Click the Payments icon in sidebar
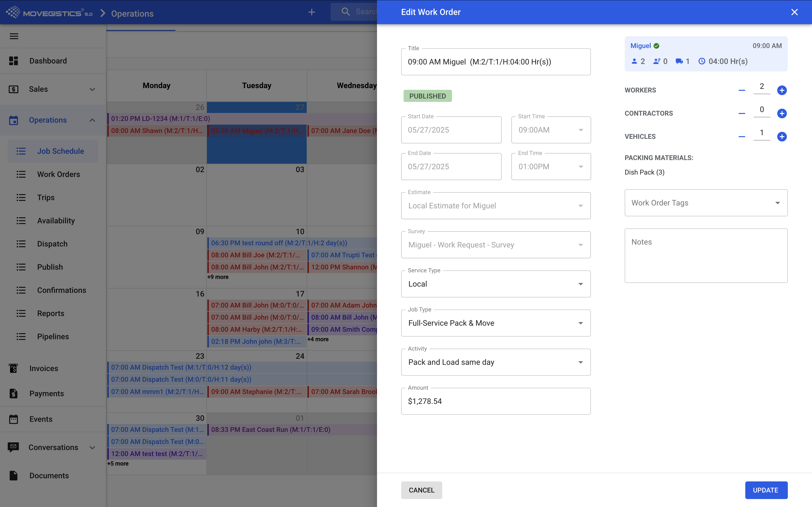 14,393
